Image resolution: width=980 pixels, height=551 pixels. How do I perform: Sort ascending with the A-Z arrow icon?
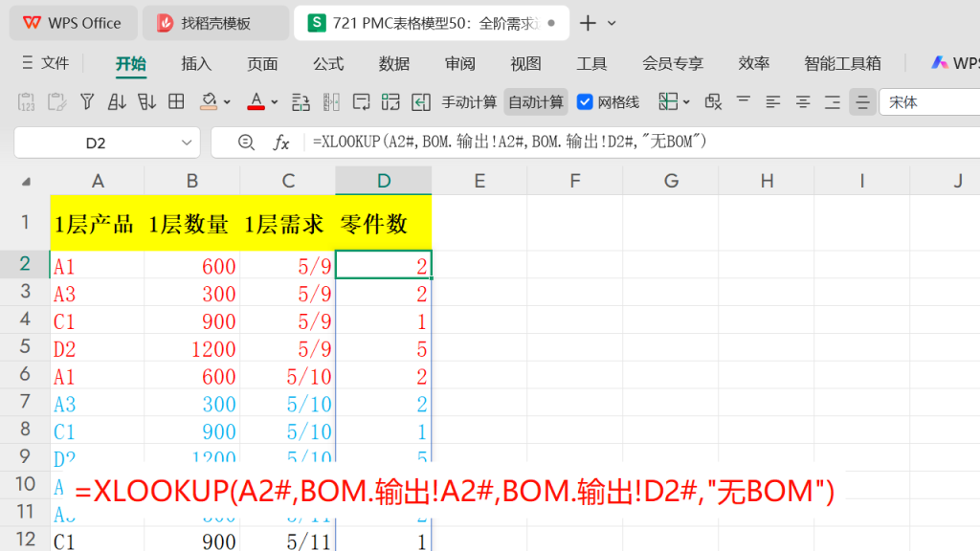point(116,101)
